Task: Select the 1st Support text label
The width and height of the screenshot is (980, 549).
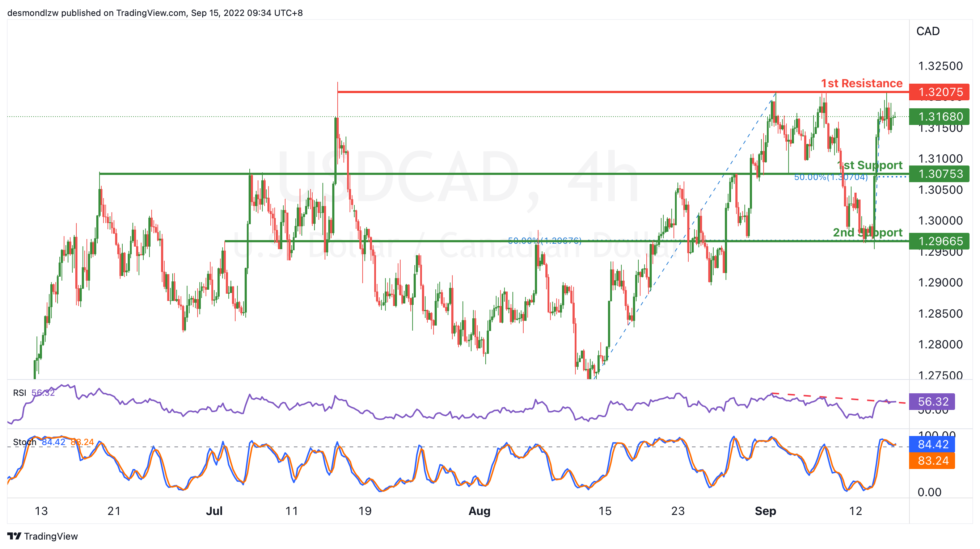Action: (870, 165)
